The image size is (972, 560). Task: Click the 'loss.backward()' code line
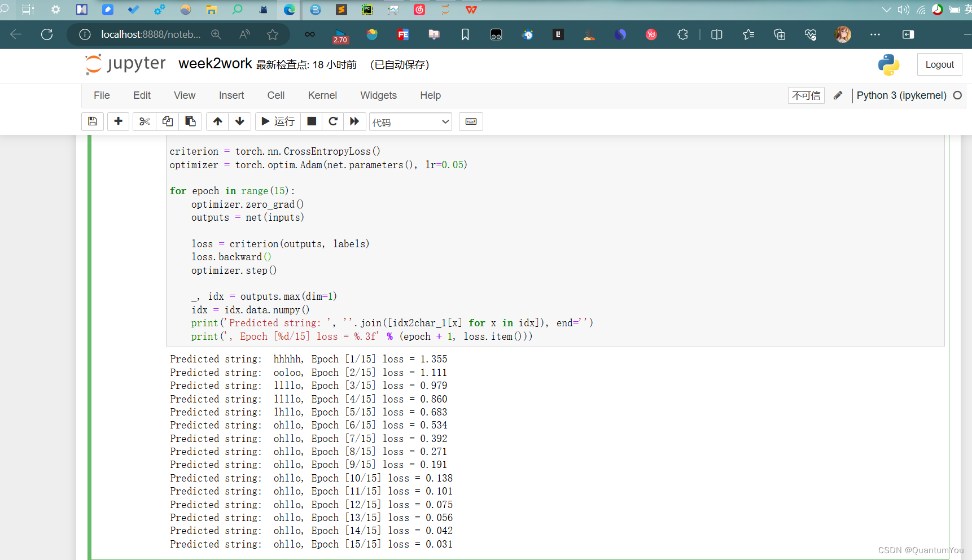[231, 257]
